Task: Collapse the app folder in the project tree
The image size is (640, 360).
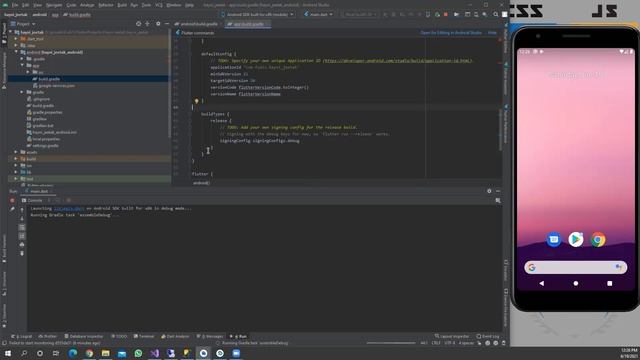Action: (x=22, y=65)
